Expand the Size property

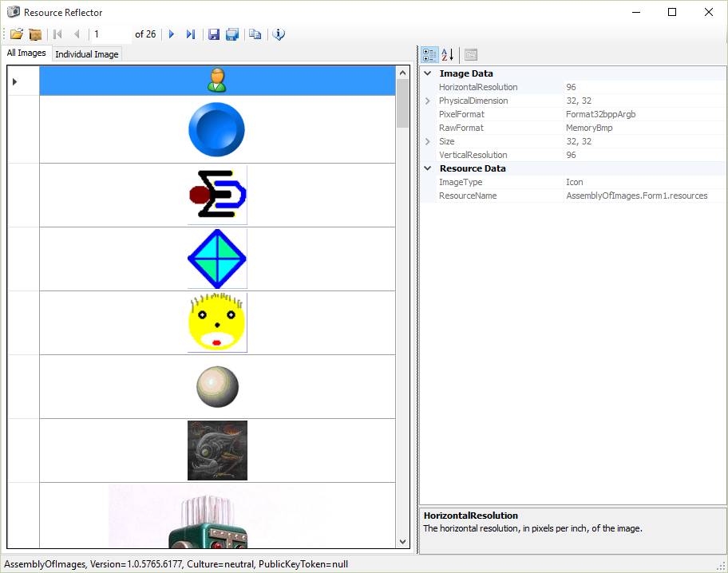coord(429,141)
